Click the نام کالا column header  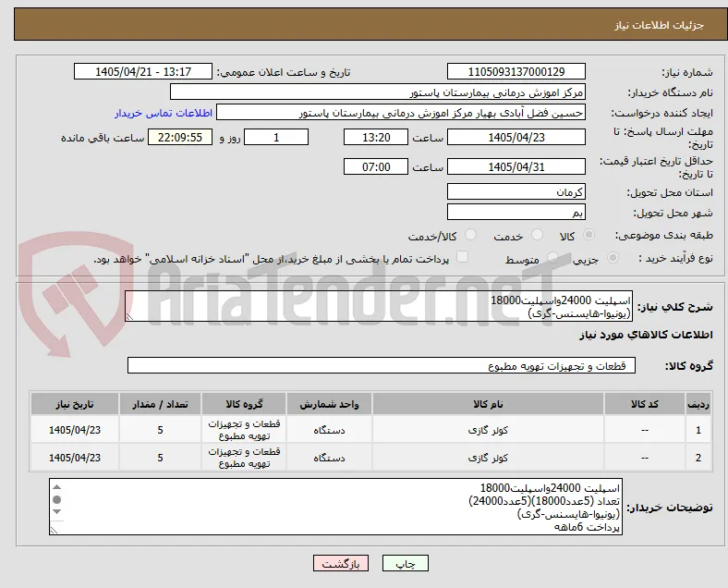tap(488, 404)
